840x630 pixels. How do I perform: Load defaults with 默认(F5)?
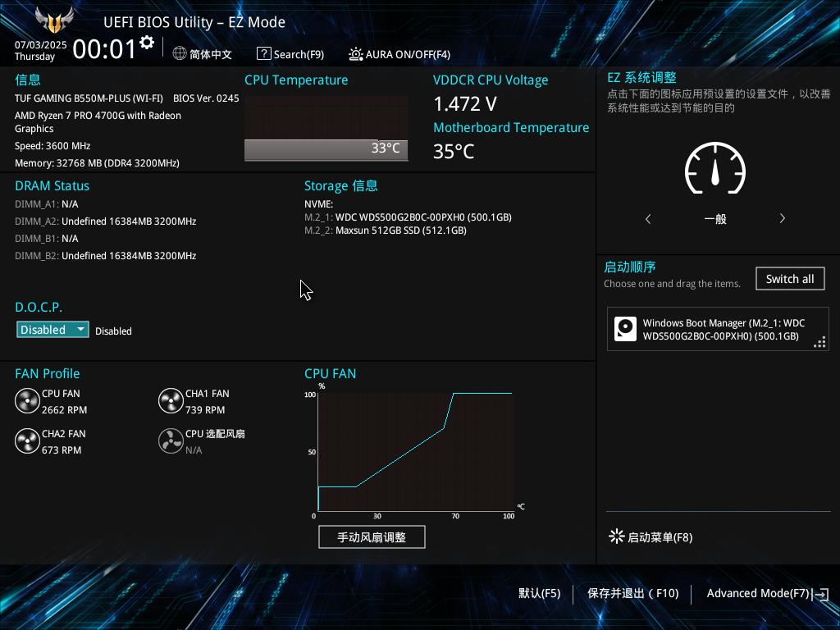point(540,593)
